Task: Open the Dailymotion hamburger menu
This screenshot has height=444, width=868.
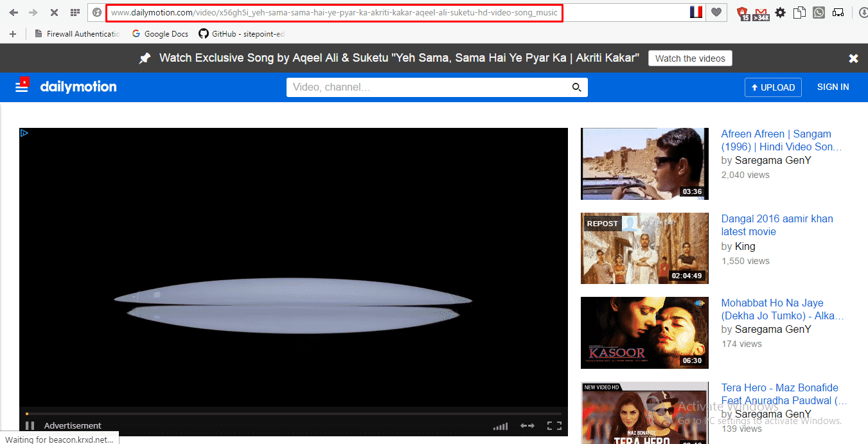Action: (22, 86)
